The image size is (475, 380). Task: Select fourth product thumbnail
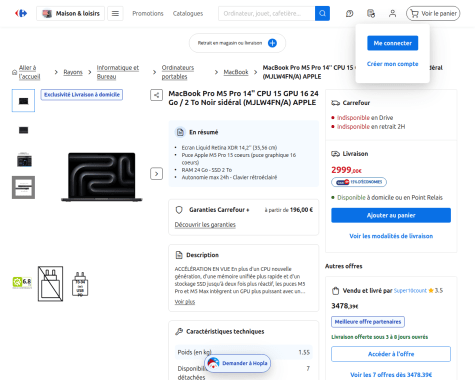click(x=23, y=187)
